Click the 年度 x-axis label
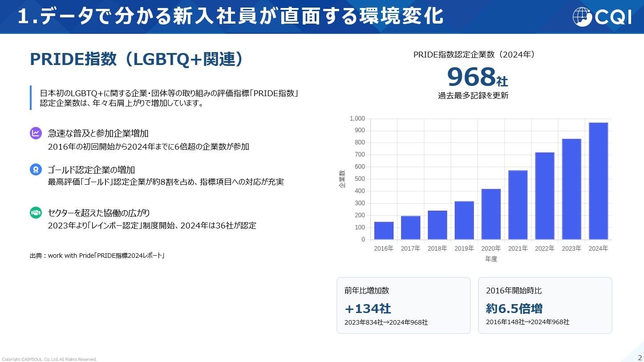Viewport: 644px width, 362px height. pyautogui.click(x=491, y=259)
